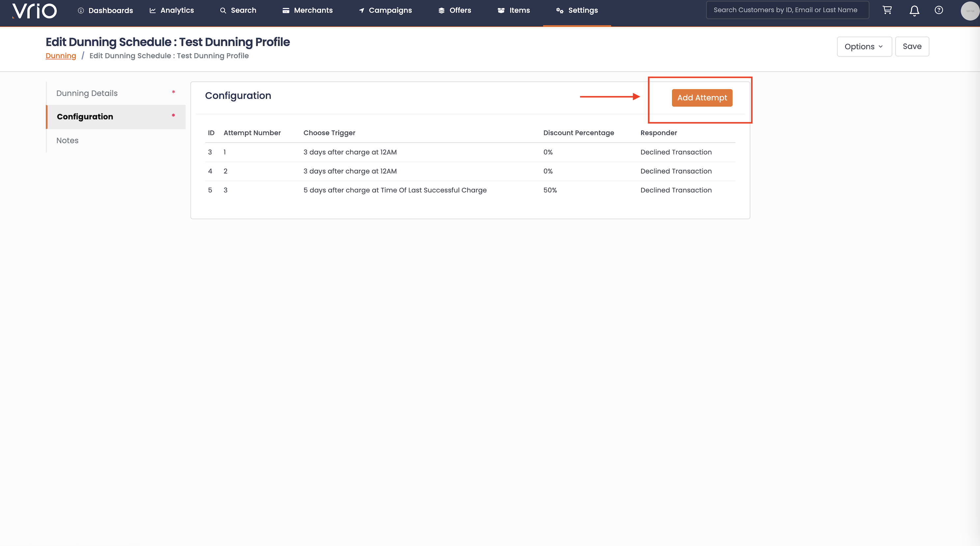Click the Analytics chart icon
This screenshot has height=546, width=980.
pyautogui.click(x=153, y=11)
